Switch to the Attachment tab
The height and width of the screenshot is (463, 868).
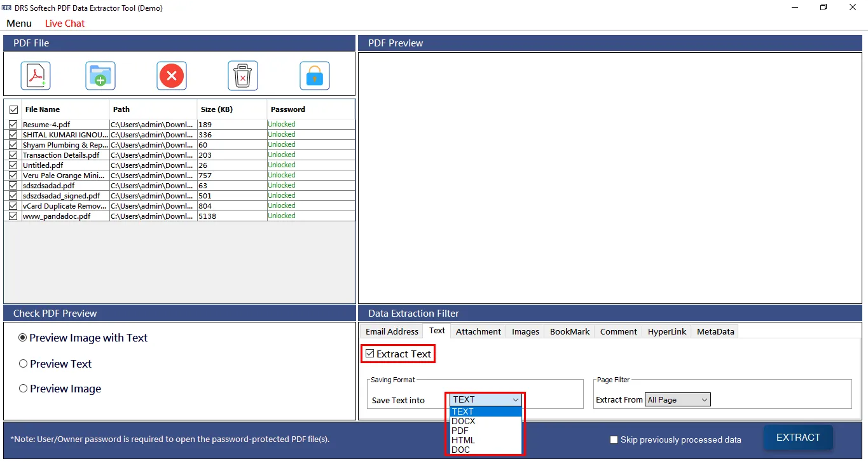[x=478, y=331]
